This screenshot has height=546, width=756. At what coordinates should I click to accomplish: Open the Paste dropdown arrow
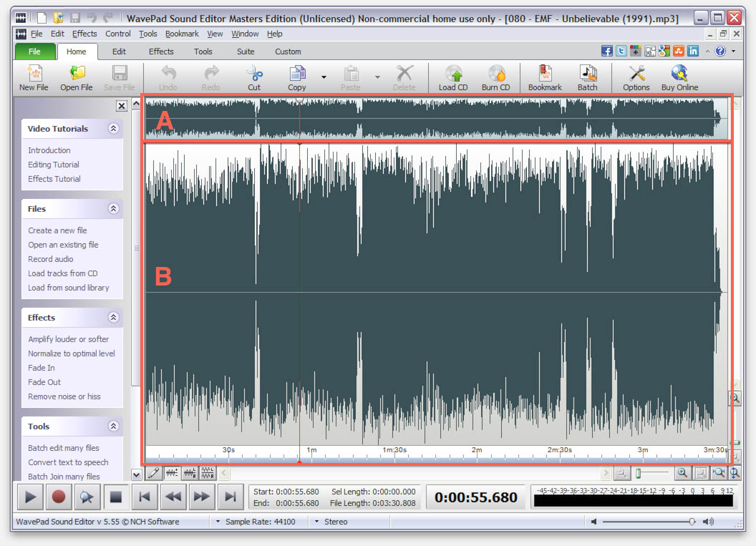point(377,77)
